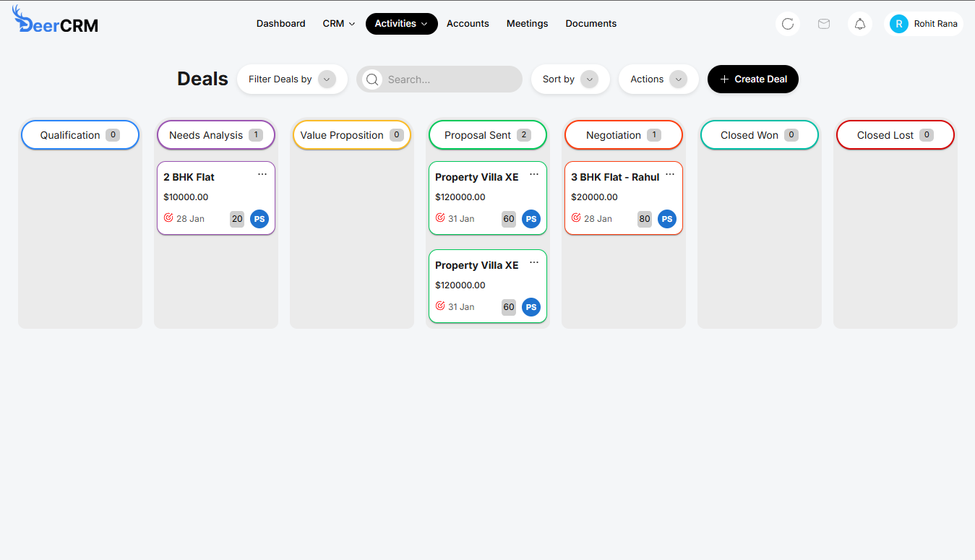
Task: Open the Documents section
Action: (590, 23)
